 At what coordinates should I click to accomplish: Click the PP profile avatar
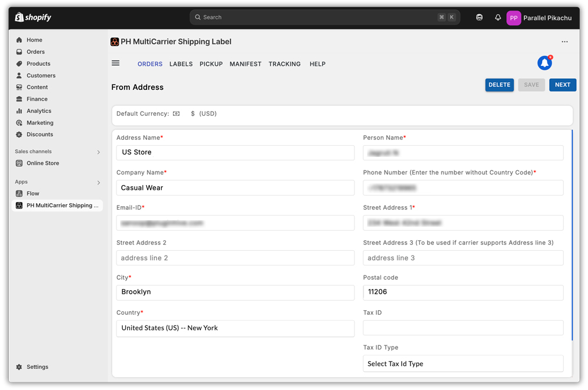[513, 18]
